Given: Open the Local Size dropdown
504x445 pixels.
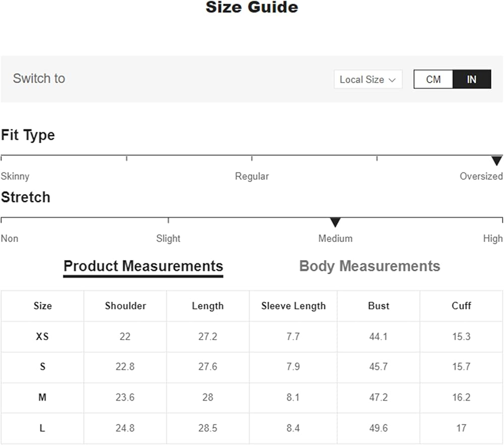Looking at the screenshot, I should (x=367, y=79).
